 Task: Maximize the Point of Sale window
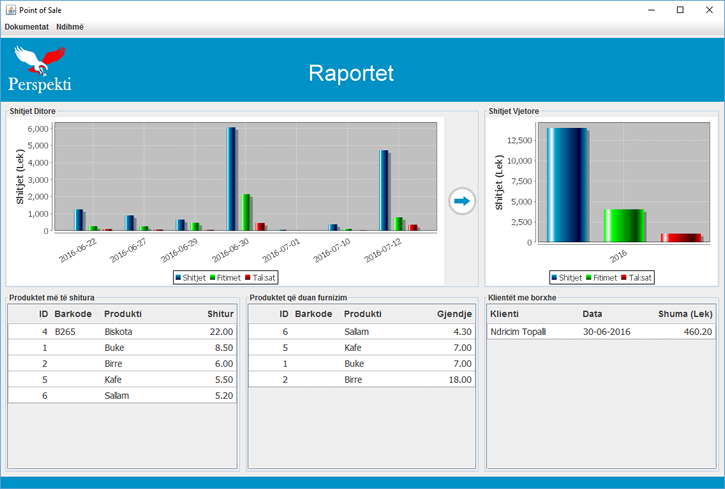[x=680, y=10]
